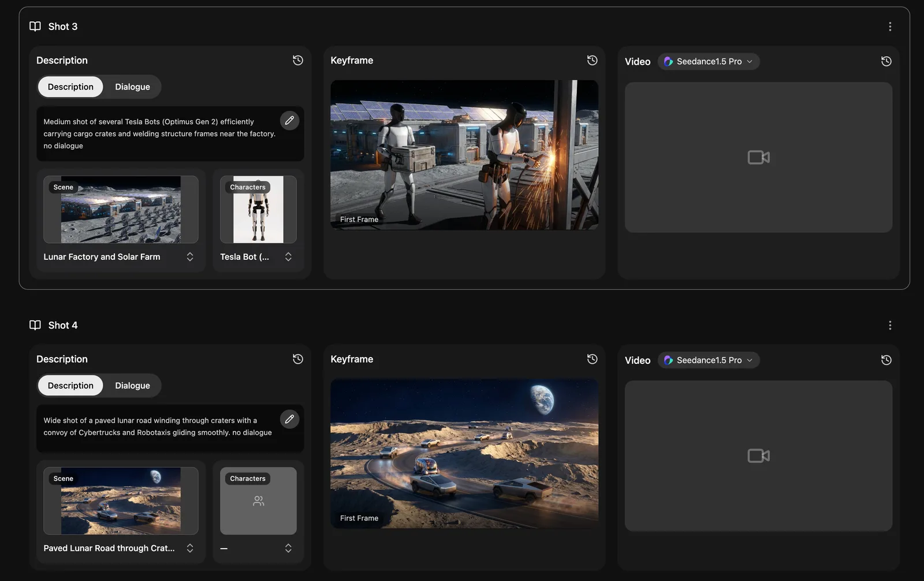
Task: Expand Paved Lunar Road scene selector
Action: (x=190, y=548)
